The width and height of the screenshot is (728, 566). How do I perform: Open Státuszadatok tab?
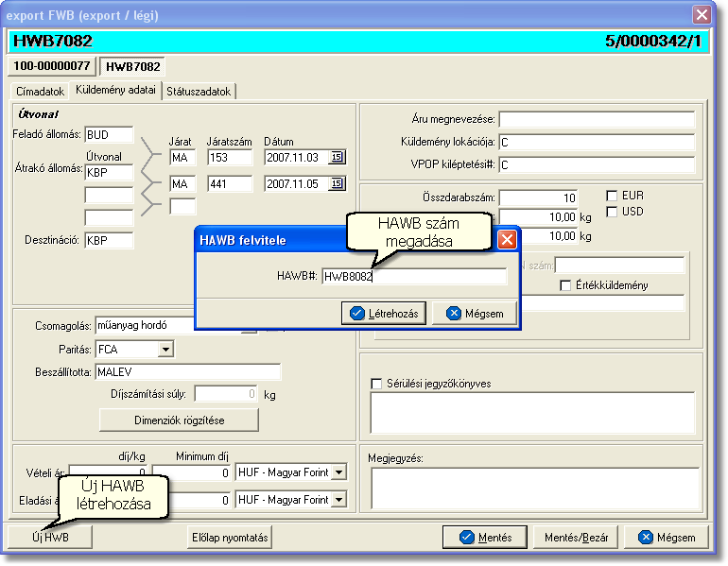pos(199,92)
